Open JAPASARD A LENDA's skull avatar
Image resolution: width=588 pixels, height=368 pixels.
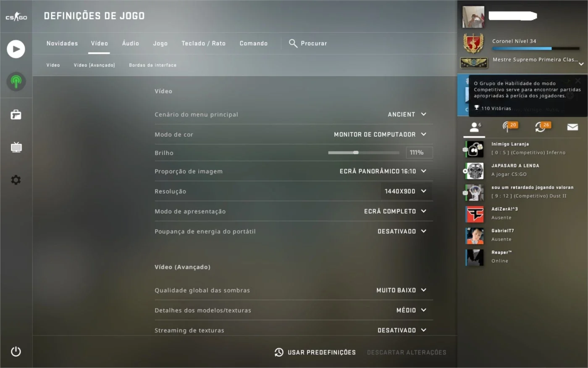click(475, 171)
